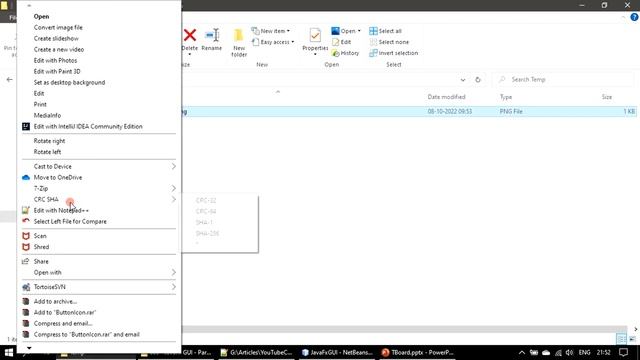Image resolution: width=640 pixels, height=360 pixels.
Task: Refresh the folder with the refresh icon
Action: [478, 80]
